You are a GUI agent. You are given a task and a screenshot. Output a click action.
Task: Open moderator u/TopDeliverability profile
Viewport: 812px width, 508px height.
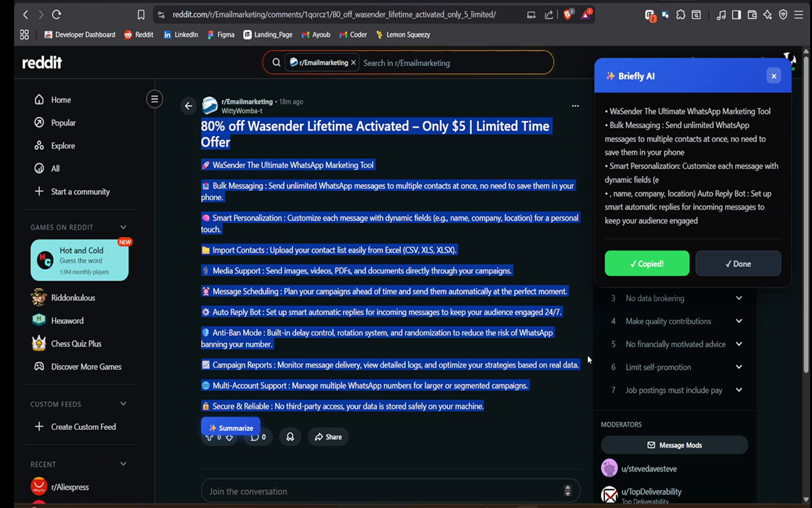coord(652,491)
